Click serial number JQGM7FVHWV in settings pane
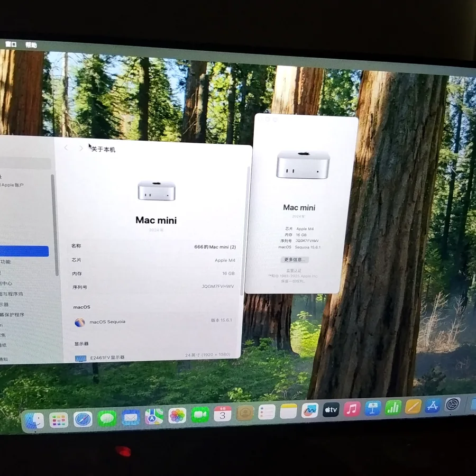Viewport: 476px width, 476px height. 218,286
